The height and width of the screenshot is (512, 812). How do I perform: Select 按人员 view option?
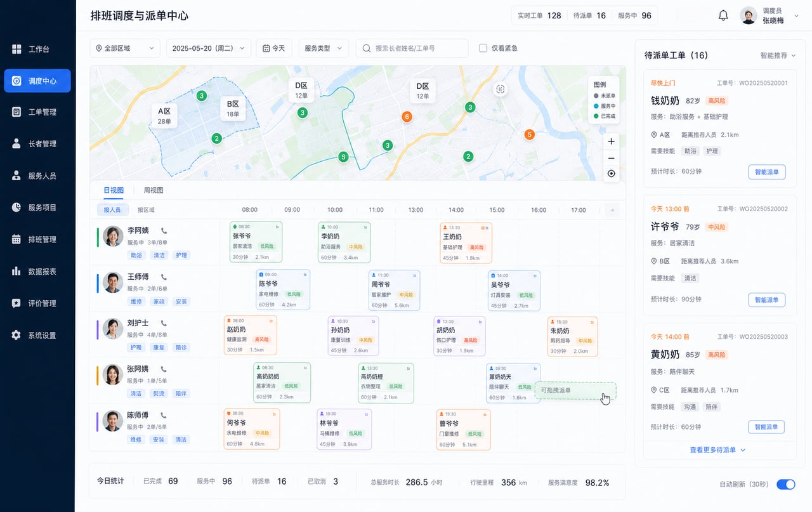pos(112,210)
